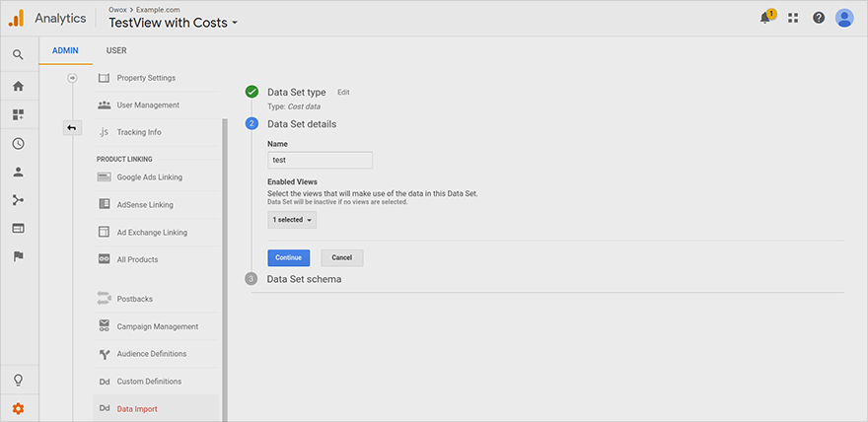Image resolution: width=868 pixels, height=422 pixels.
Task: Click the All Products link icon
Action: point(104,259)
